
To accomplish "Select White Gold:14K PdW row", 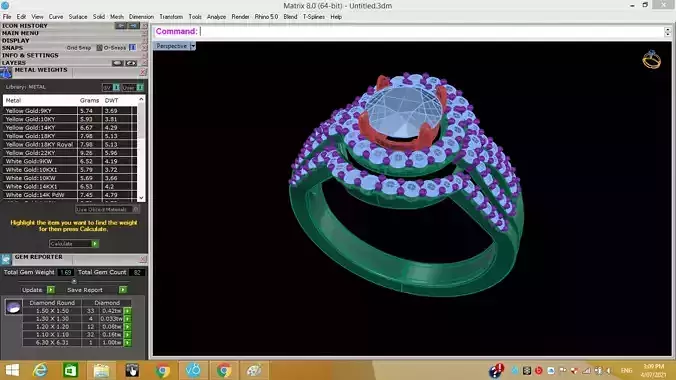I will (70, 195).
